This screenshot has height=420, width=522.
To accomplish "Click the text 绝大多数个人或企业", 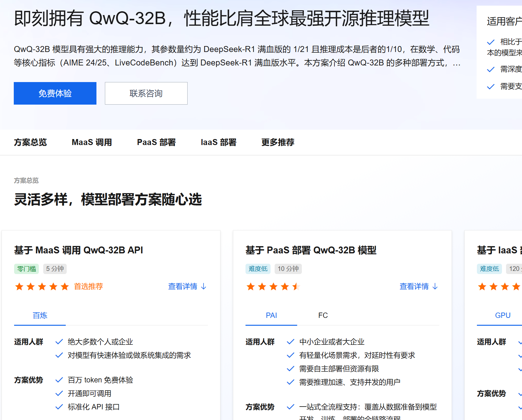I will 101,342.
